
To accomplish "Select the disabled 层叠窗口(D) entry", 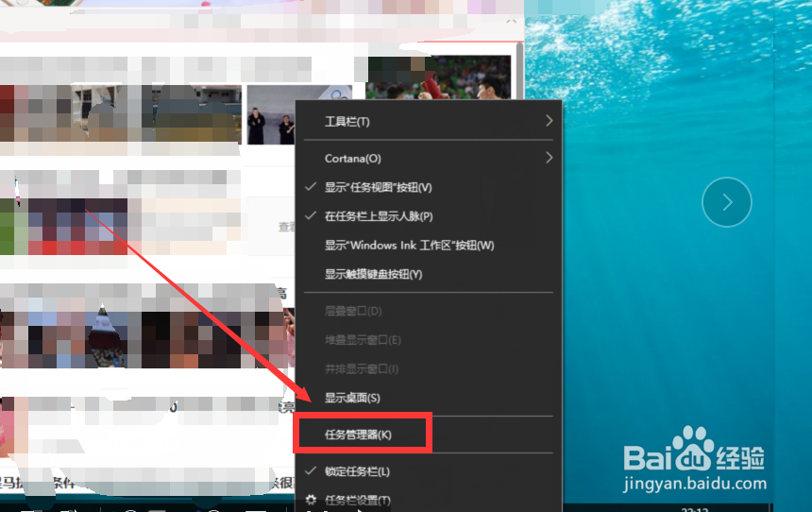I will click(x=429, y=311).
